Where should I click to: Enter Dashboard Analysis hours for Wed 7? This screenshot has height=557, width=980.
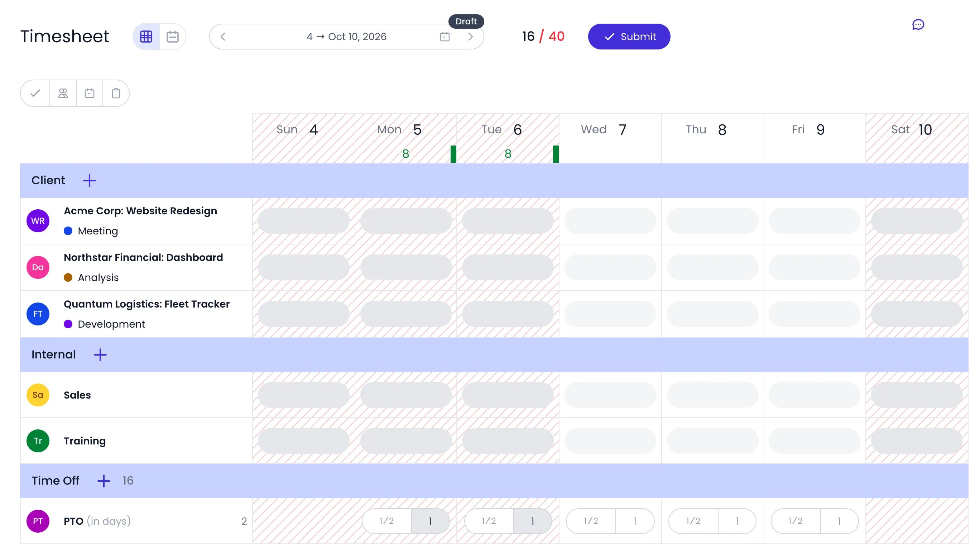pyautogui.click(x=610, y=267)
